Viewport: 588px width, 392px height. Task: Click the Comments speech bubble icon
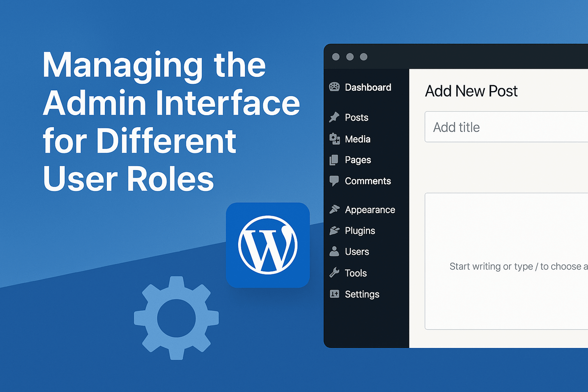[335, 181]
